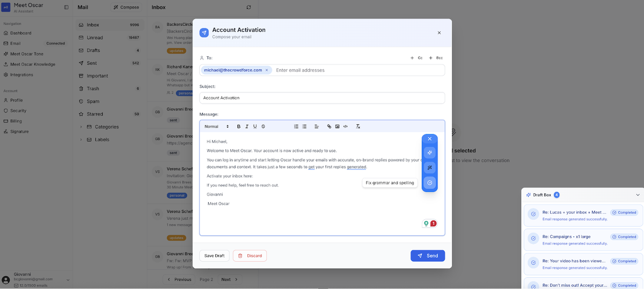This screenshot has width=644, height=289.
Task: Click the insert image icon in editor toolbar
Action: 338,126
